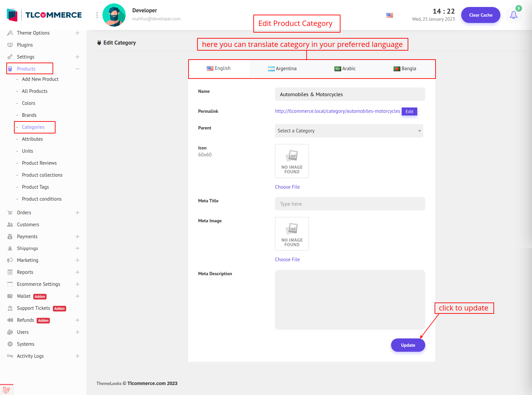Click Choose File under the Icon image
The image size is (532, 395).
click(287, 187)
